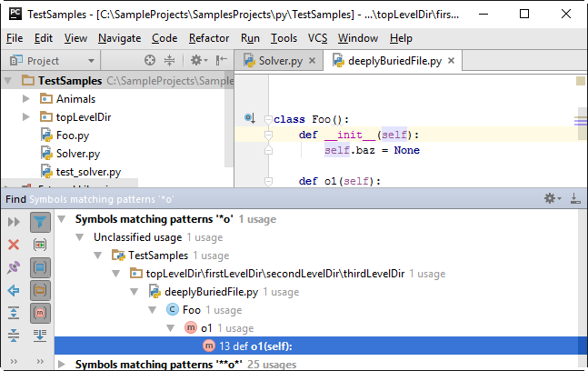Toggle group by directory button
This screenshot has width=588, height=371.
click(x=40, y=290)
